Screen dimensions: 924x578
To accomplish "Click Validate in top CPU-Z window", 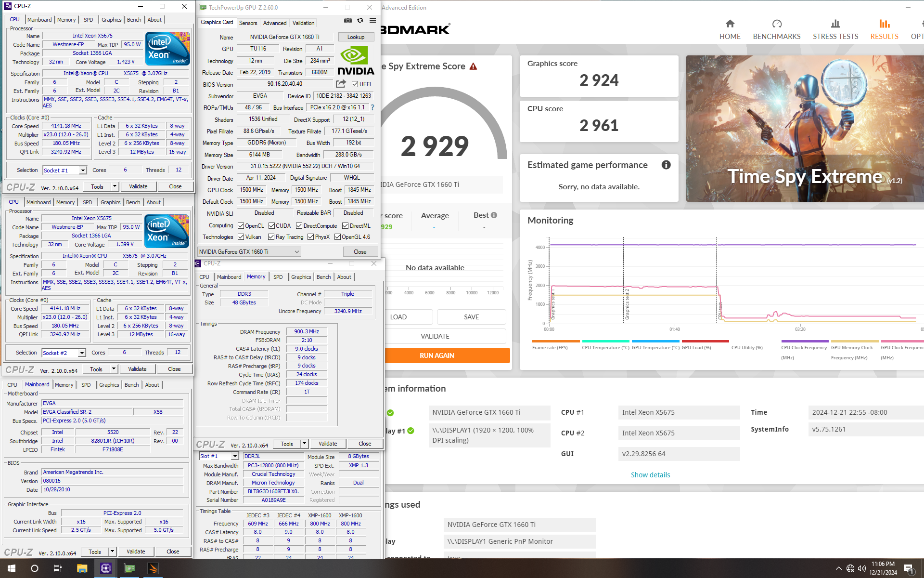I will tap(138, 186).
